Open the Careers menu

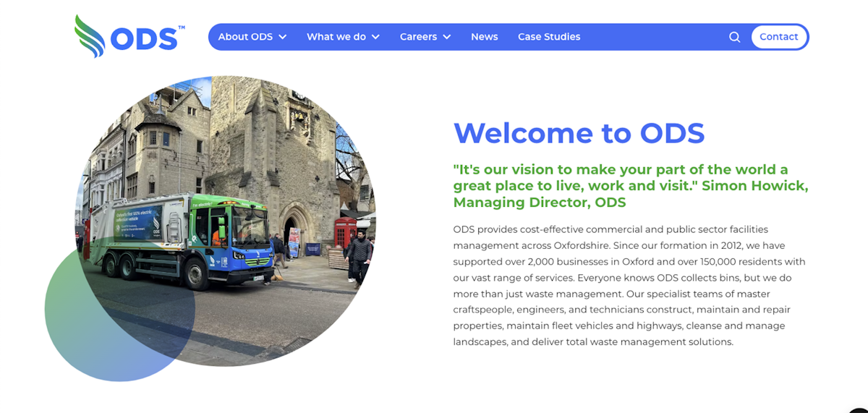click(x=418, y=37)
